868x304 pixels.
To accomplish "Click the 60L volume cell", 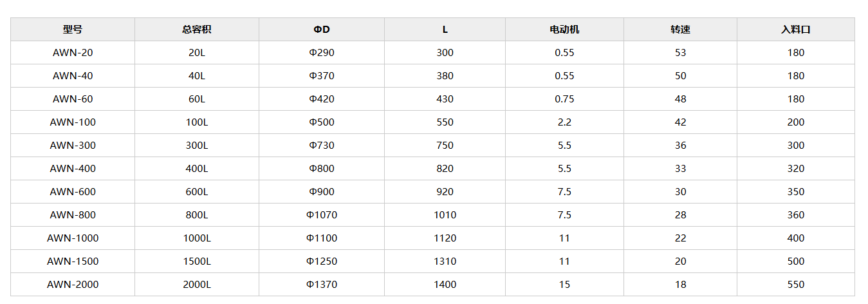I will [197, 99].
